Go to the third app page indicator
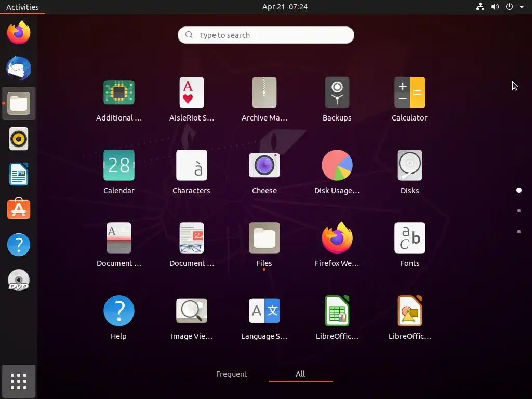The height and width of the screenshot is (399, 532). pyautogui.click(x=519, y=232)
